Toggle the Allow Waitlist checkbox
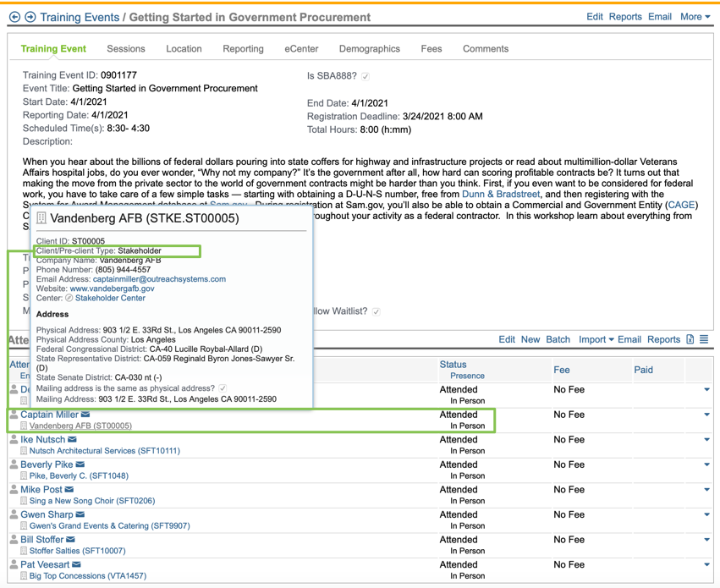Image resolution: width=720 pixels, height=588 pixels. 376,311
